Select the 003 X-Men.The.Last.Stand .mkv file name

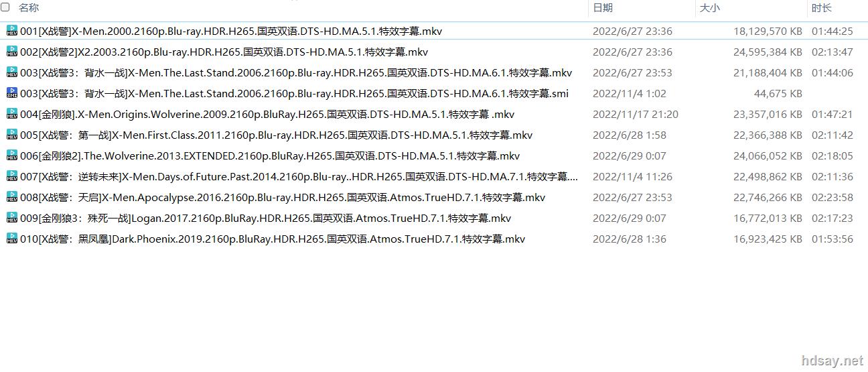click(x=296, y=73)
